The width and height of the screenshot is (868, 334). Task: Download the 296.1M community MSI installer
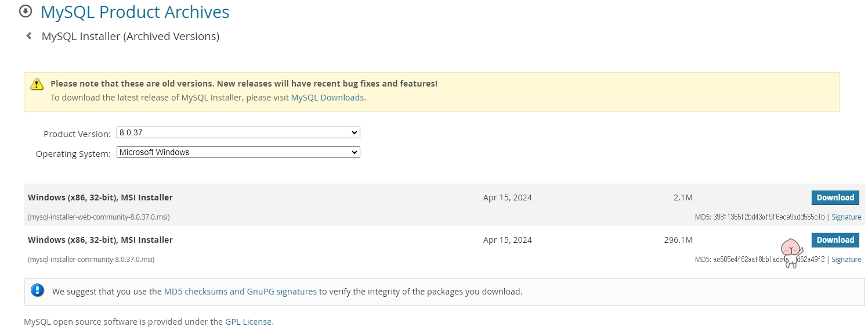click(835, 240)
